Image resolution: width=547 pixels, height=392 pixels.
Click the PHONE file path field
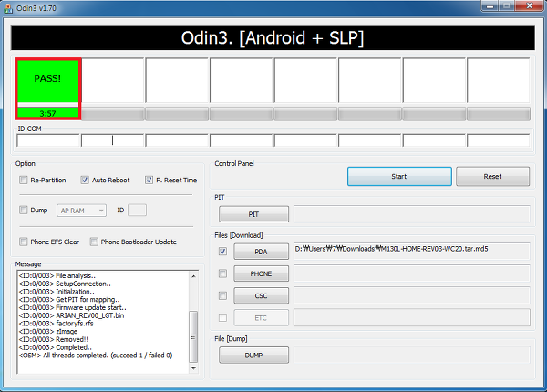pos(411,273)
